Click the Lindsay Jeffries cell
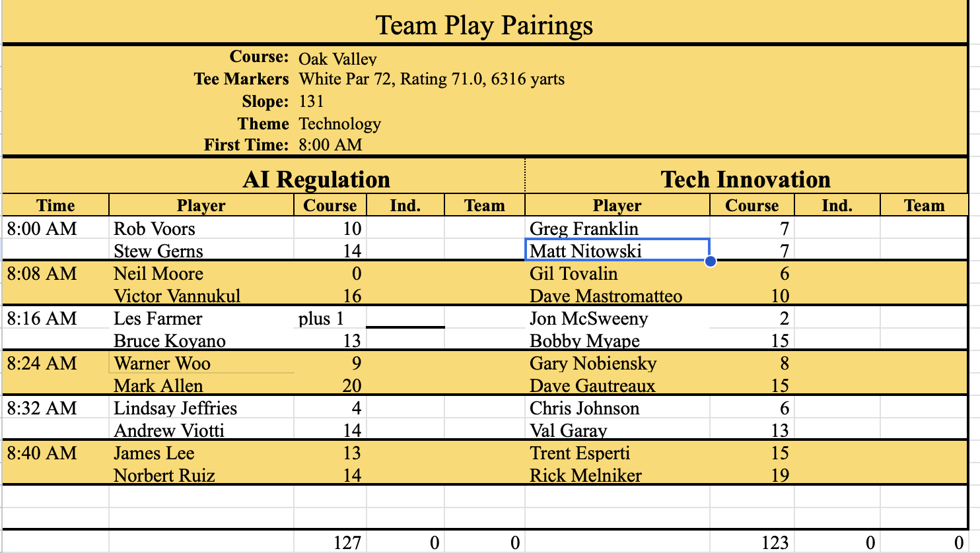This screenshot has width=980, height=553. click(x=175, y=408)
